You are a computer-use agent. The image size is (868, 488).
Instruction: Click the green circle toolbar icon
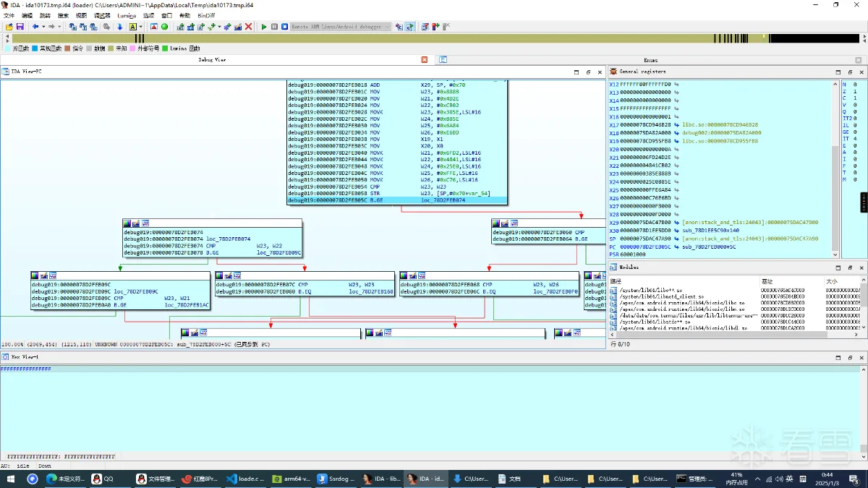pos(164,26)
